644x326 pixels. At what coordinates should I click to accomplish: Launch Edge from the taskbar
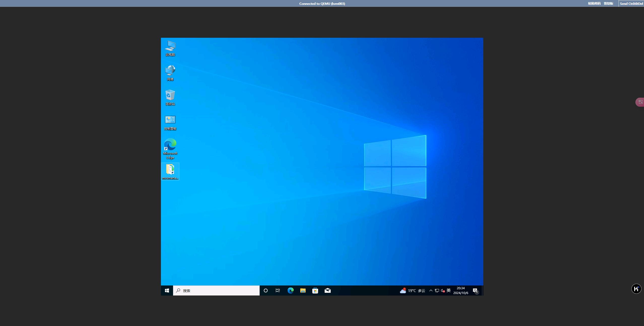pyautogui.click(x=290, y=291)
